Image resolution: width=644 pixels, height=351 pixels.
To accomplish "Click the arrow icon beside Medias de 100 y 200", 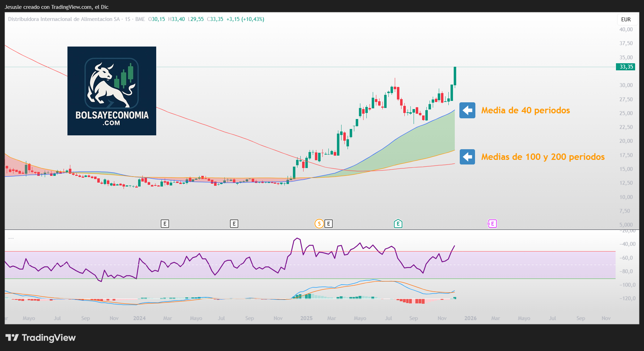I will 467,157.
